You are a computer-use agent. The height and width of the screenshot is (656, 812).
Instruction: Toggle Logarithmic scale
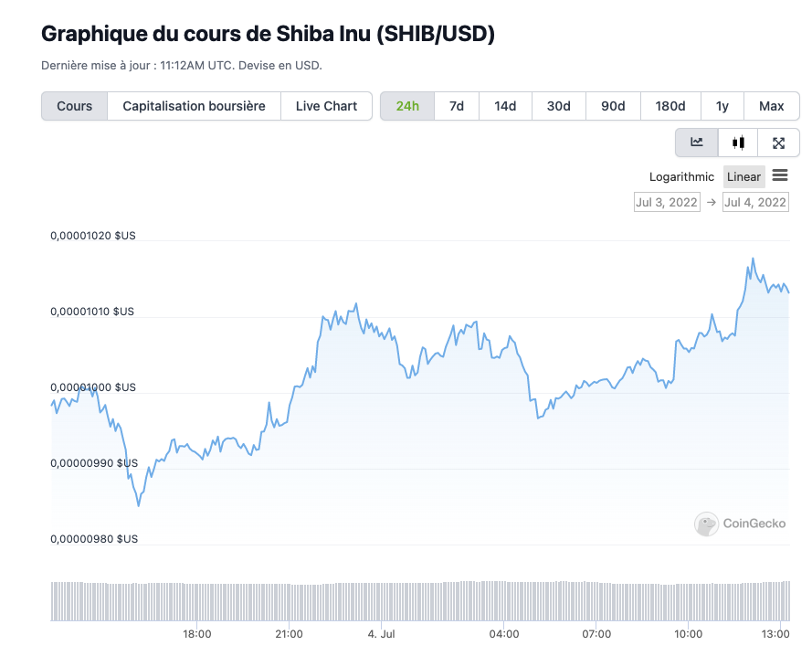pos(681,176)
